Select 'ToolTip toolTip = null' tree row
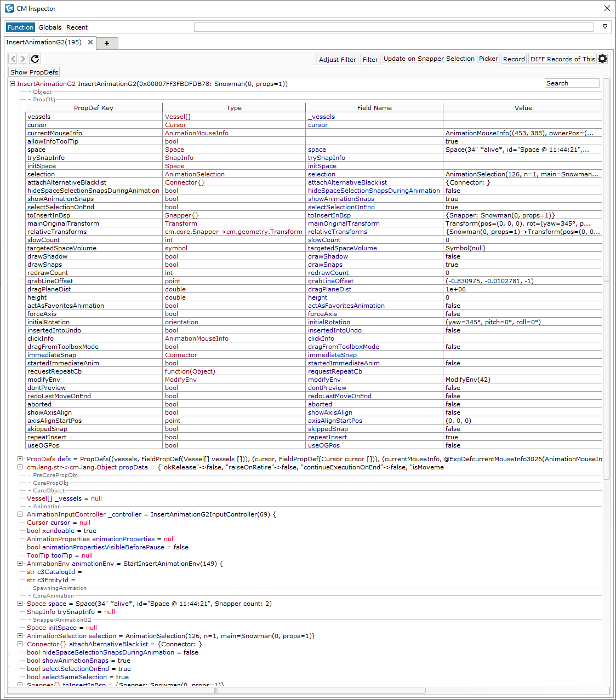The image size is (616, 700). tap(60, 555)
